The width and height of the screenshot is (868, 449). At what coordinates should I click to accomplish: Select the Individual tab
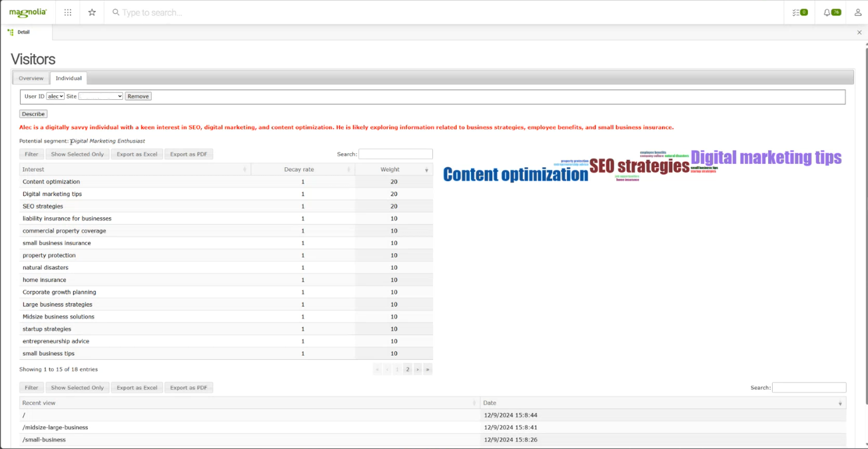[x=69, y=78]
